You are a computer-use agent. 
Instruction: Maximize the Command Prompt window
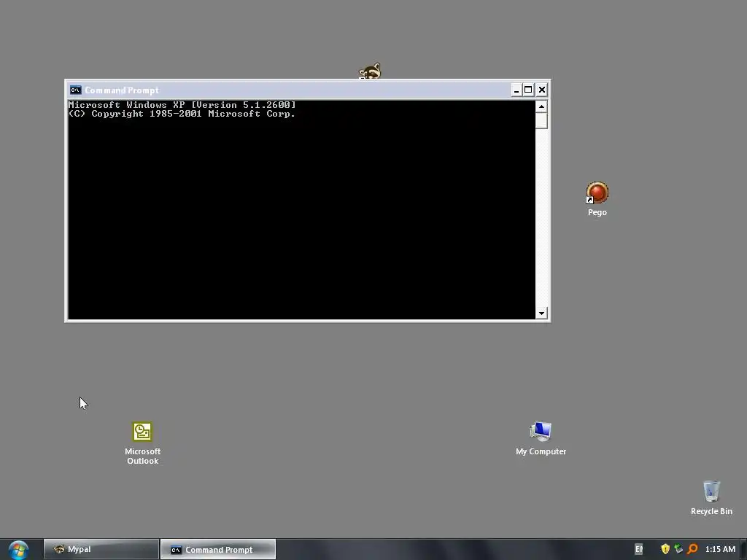pos(528,90)
